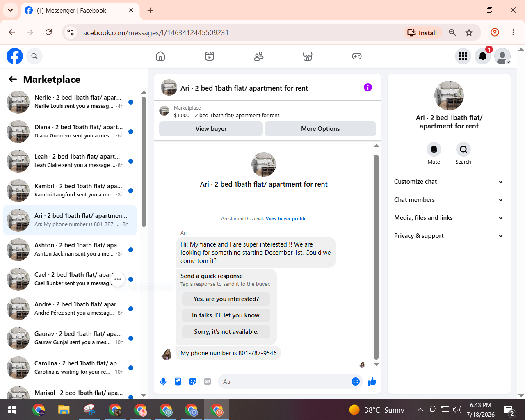The width and height of the screenshot is (525, 420).
Task: Send a thumbs-up like
Action: tap(372, 382)
